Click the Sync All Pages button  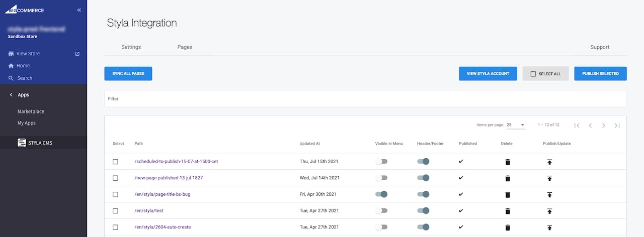coord(128,74)
